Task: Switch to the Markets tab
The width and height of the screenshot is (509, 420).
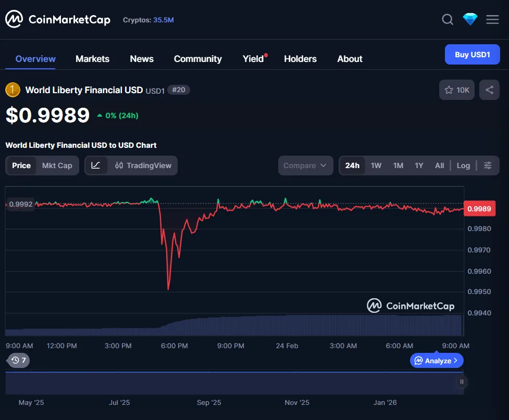Action: point(92,59)
